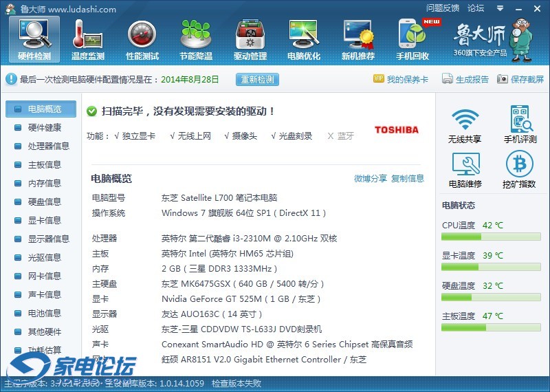Click the 微博分享 Weibo share link
Image resolution: width=550 pixels, height=392 pixels.
371,179
